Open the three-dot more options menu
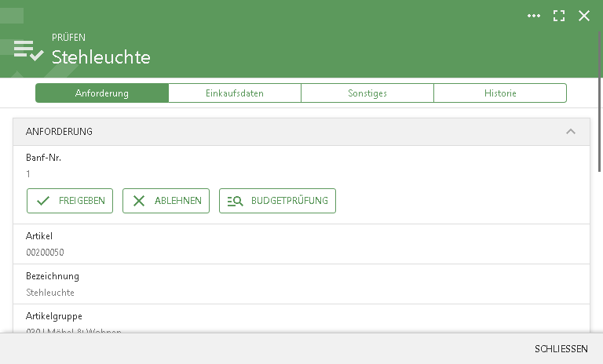The width and height of the screenshot is (603, 364). tap(534, 16)
